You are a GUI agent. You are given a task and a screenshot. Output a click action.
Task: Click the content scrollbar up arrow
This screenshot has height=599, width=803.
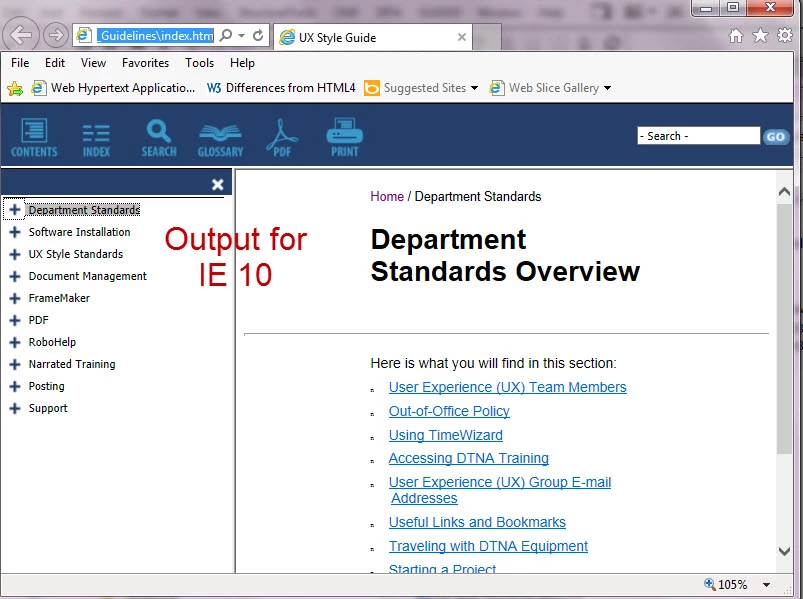coord(784,192)
